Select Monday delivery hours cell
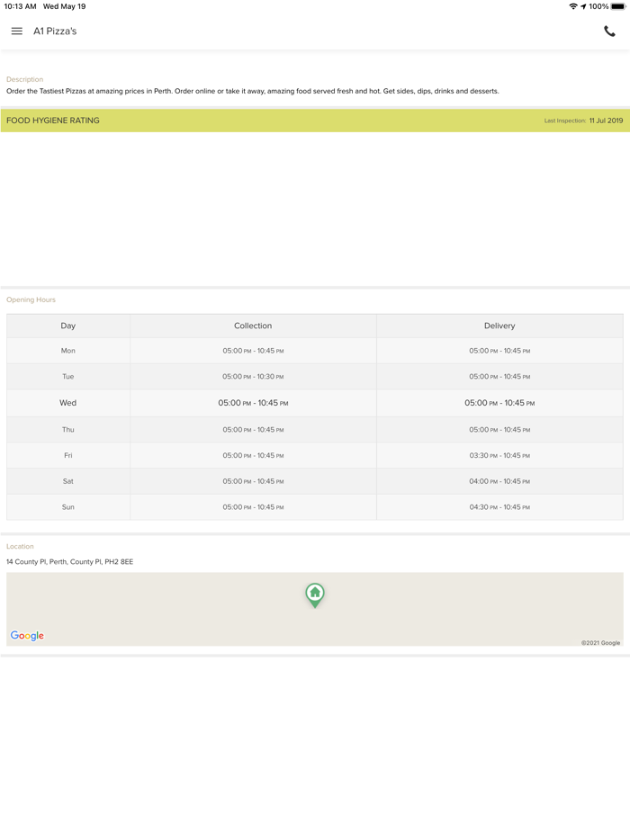630x840 pixels. [x=499, y=351]
